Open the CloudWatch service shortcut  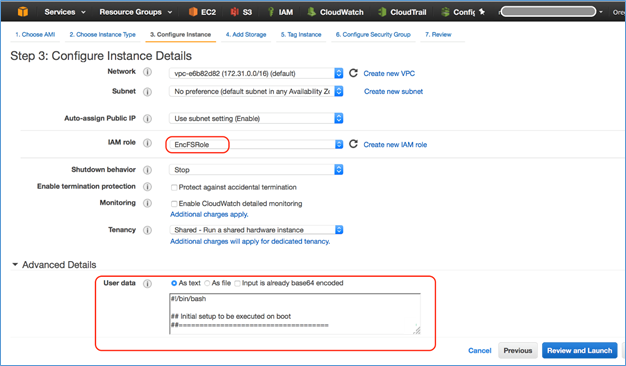point(335,12)
